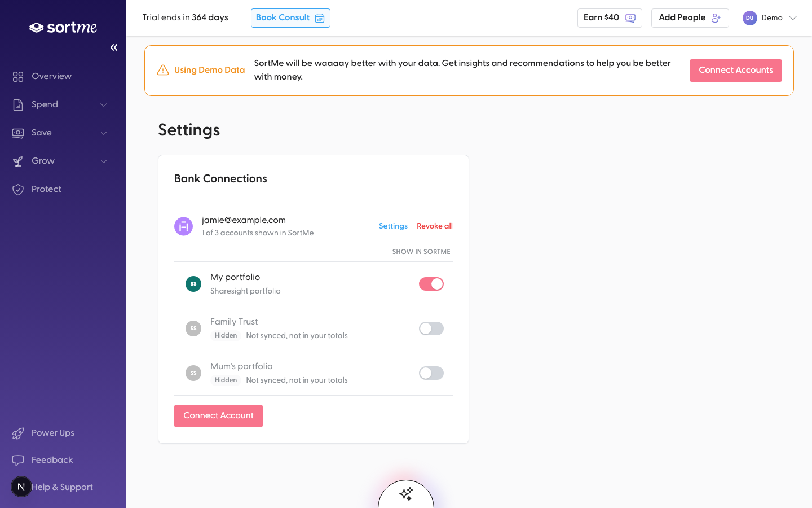The image size is (812, 508).
Task: Turn off My portfolio toggle
Action: pos(431,284)
